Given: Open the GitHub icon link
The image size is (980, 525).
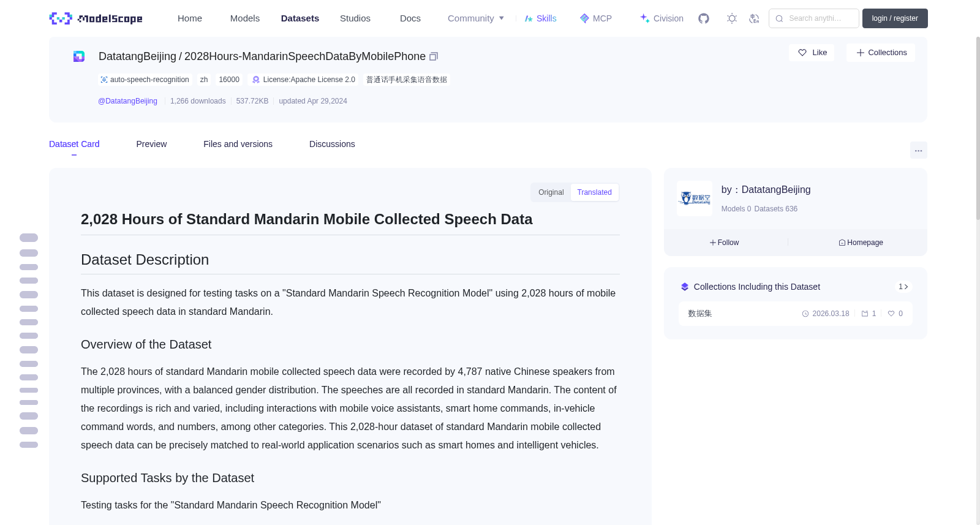Looking at the screenshot, I should tap(704, 18).
